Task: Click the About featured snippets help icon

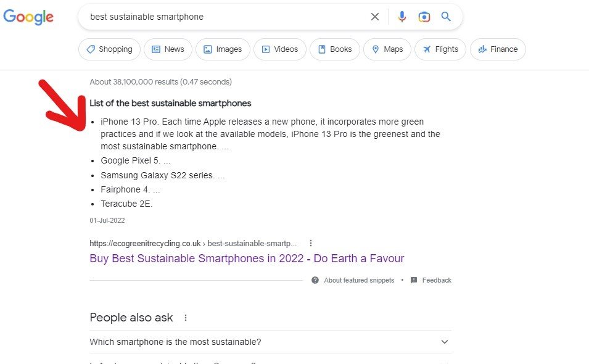Action: (315, 280)
